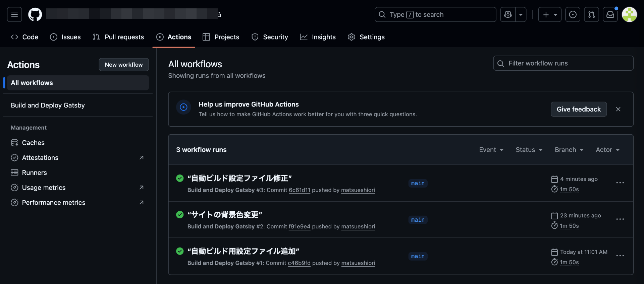Click the main branch label on run #2
Viewport: 644px width, 284px height.
tap(418, 220)
